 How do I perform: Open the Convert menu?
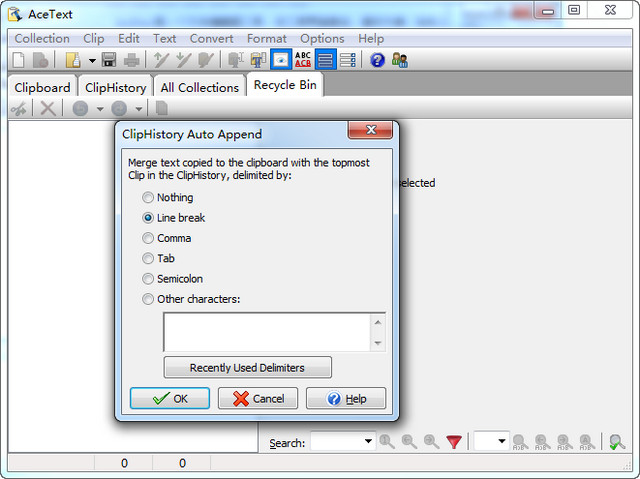tap(211, 39)
